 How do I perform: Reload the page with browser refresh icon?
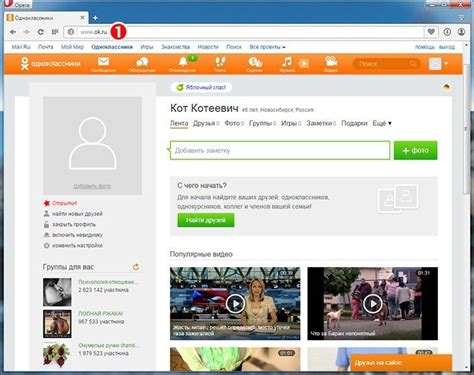click(x=41, y=32)
